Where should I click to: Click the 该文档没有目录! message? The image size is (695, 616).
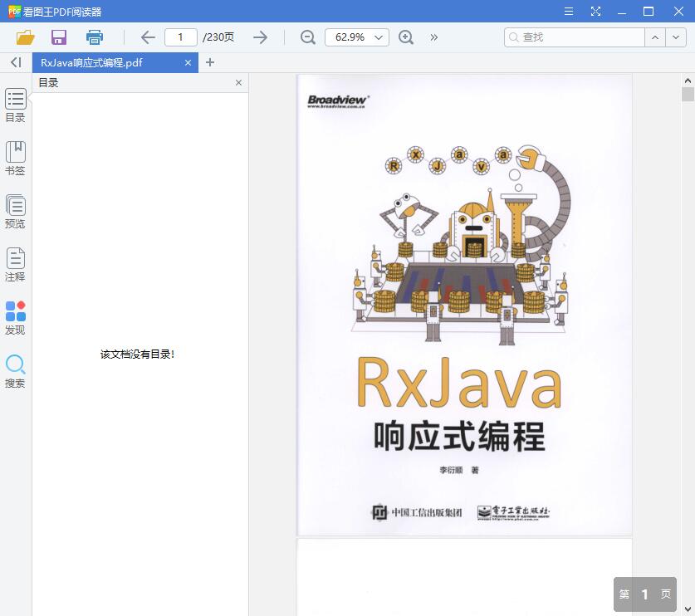[137, 354]
